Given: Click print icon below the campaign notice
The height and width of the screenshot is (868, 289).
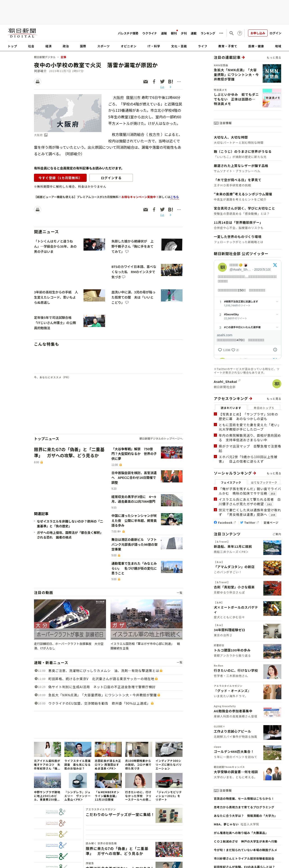Looking at the screenshot, I should point(38,210).
